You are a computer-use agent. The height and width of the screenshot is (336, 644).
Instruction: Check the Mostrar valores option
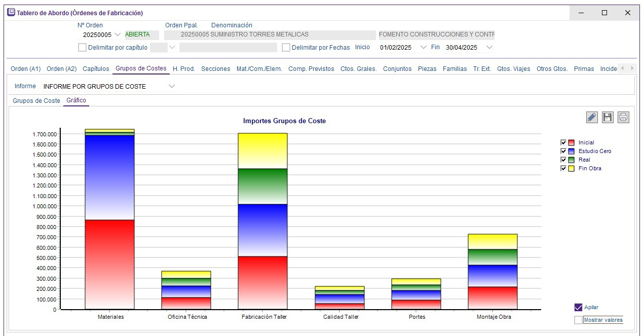[578, 320]
